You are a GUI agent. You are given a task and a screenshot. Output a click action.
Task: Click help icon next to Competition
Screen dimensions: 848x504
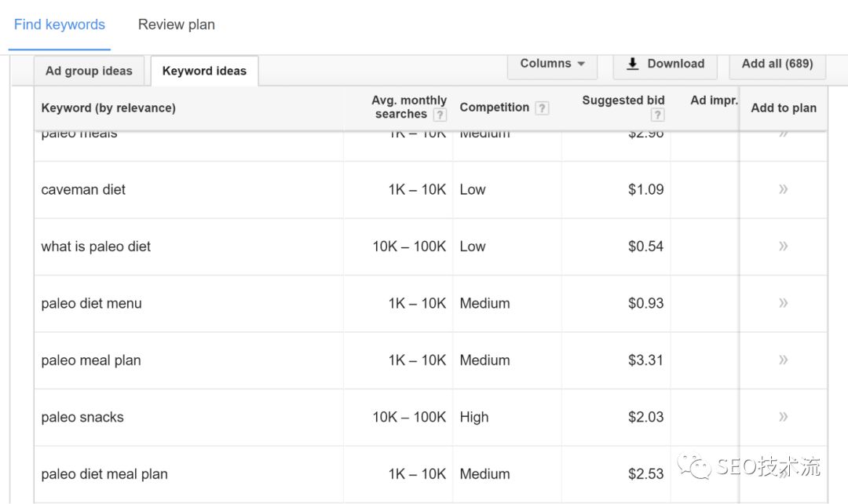tap(542, 108)
